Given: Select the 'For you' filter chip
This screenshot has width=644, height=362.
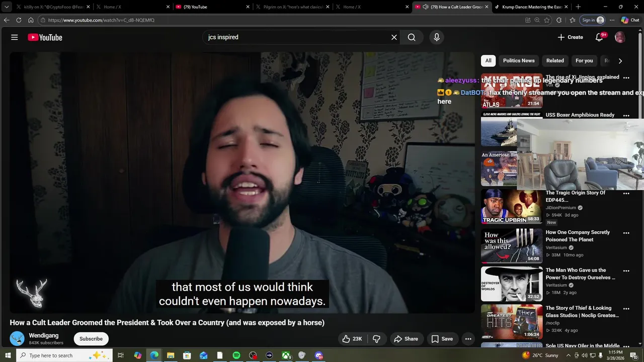Looking at the screenshot, I should pyautogui.click(x=584, y=61).
